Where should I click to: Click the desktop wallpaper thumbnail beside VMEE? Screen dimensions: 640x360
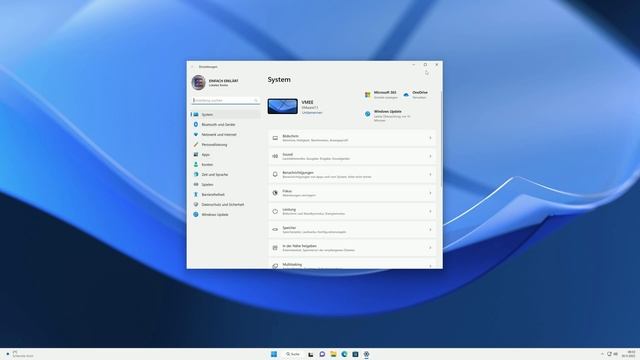(x=282, y=106)
